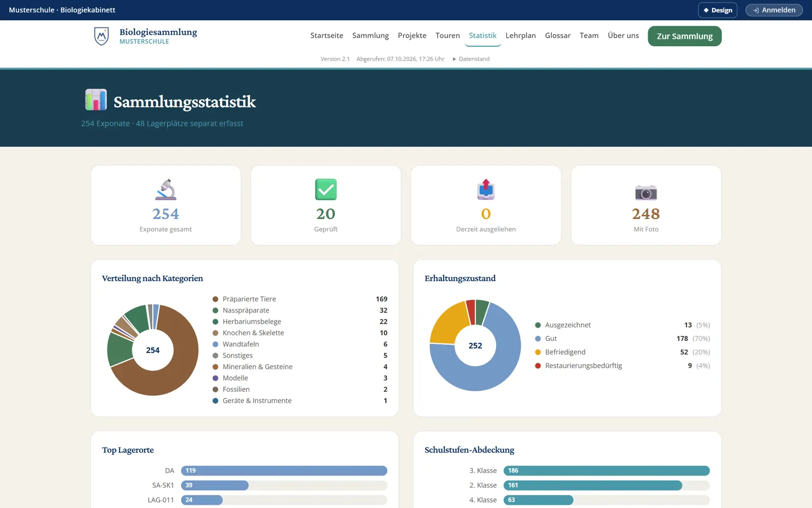Click the DA storage bar showing 119
Screen dimensions: 812x508
pos(284,471)
